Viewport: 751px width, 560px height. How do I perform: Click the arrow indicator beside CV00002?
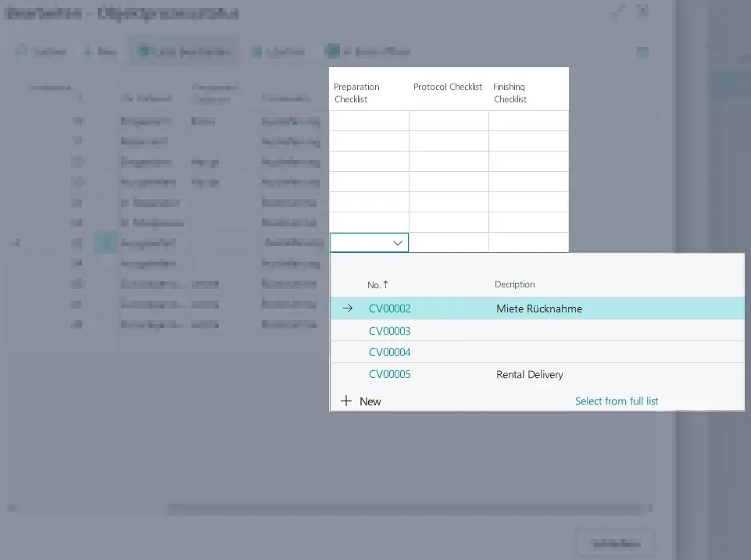(x=347, y=309)
